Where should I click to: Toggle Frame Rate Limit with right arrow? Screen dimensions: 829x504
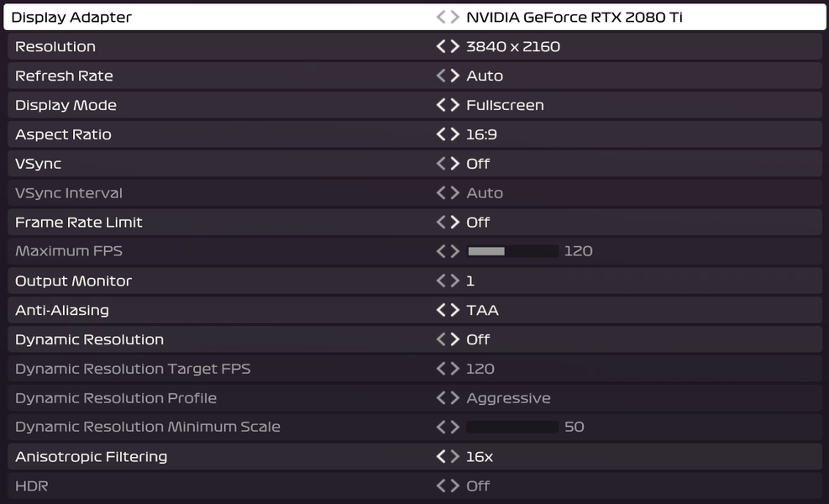pos(454,223)
